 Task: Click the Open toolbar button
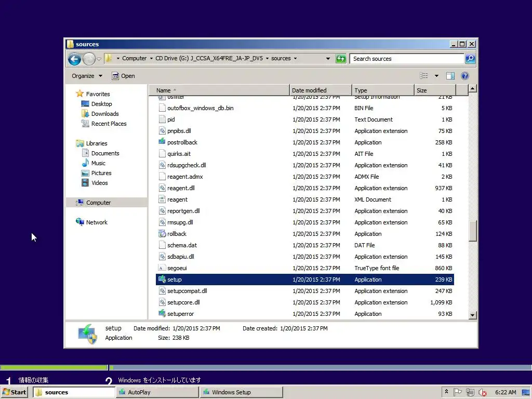(124, 76)
